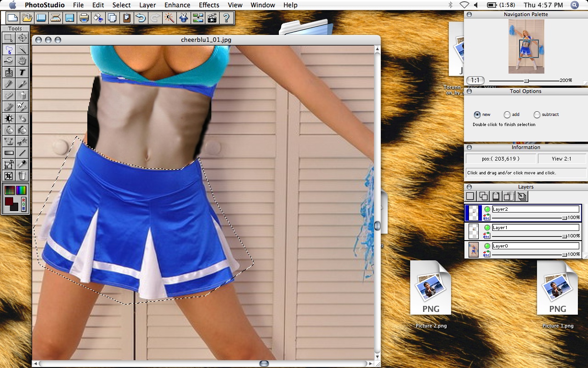Toggle visibility green dot of Layer0
The width and height of the screenshot is (588, 368).
[x=487, y=246]
